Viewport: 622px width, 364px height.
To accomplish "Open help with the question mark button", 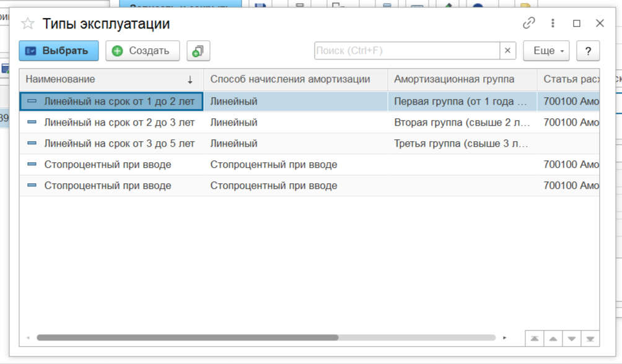I will [x=588, y=51].
